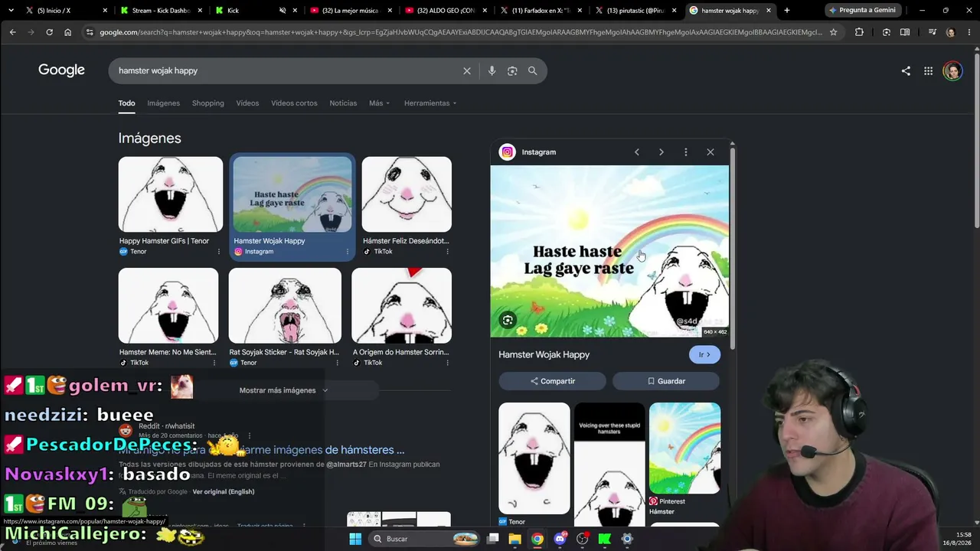Open the Chrome extensions menu

(859, 32)
